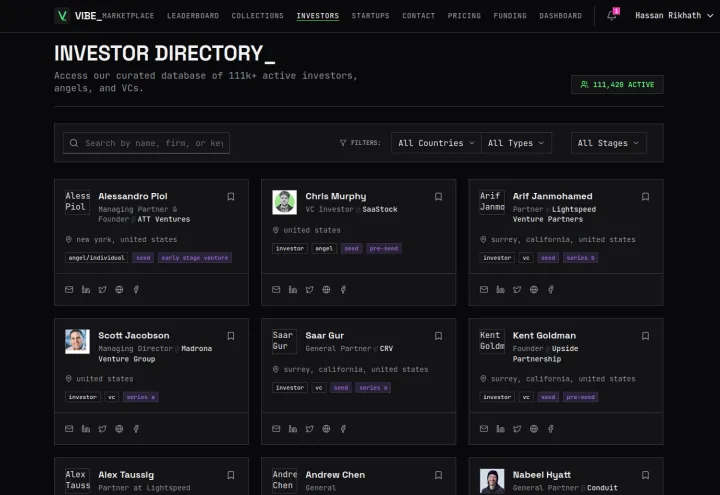This screenshot has width=720, height=495.
Task: Open the notifications bell
Action: tap(611, 16)
